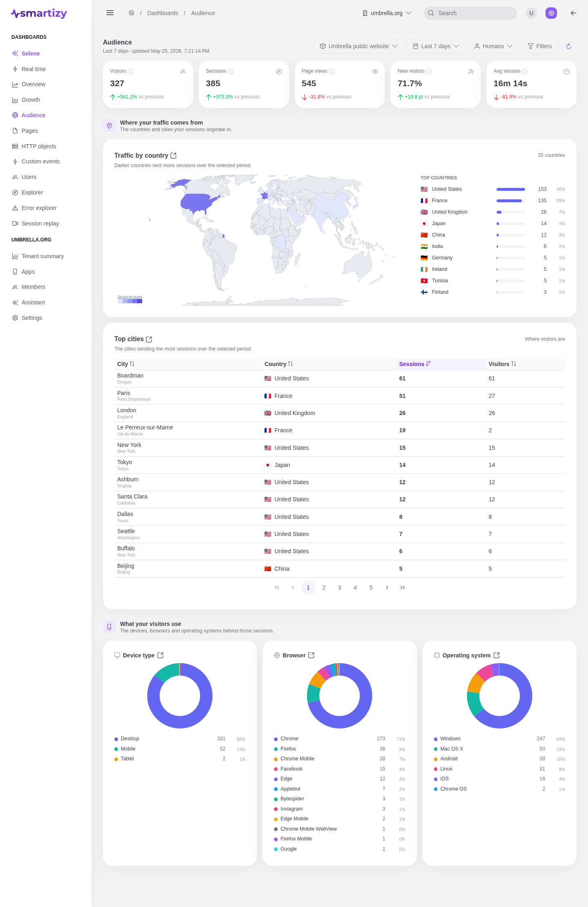Click the Desktop legend color dot
This screenshot has width=588, height=907.
[x=116, y=739]
